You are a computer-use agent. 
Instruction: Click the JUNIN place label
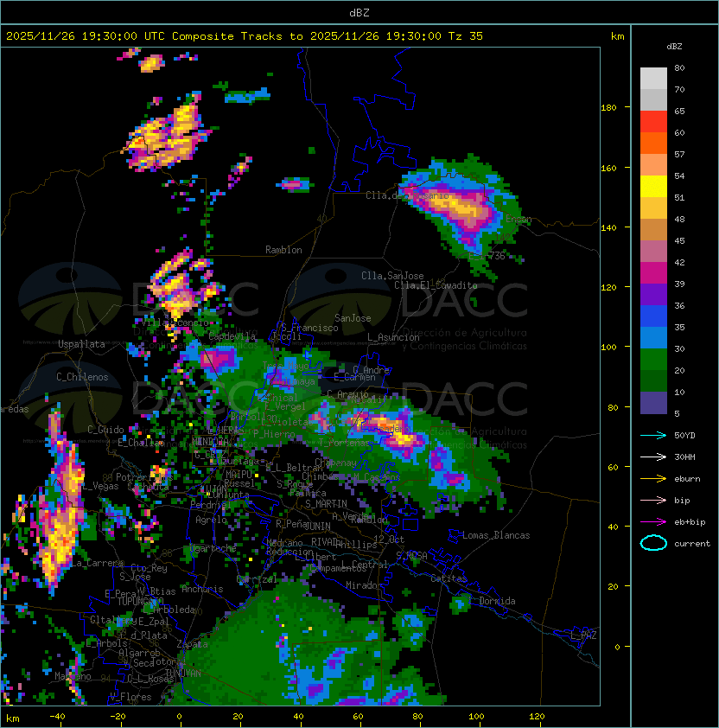click(317, 526)
